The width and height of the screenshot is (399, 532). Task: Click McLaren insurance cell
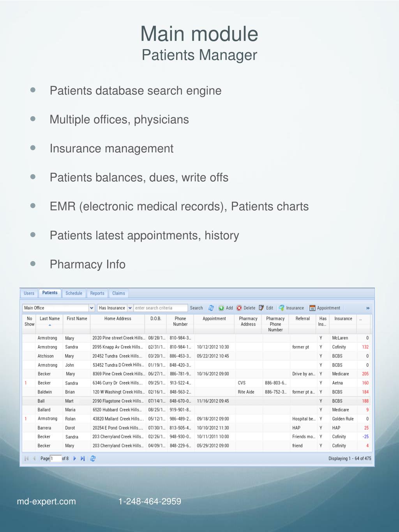(340, 338)
